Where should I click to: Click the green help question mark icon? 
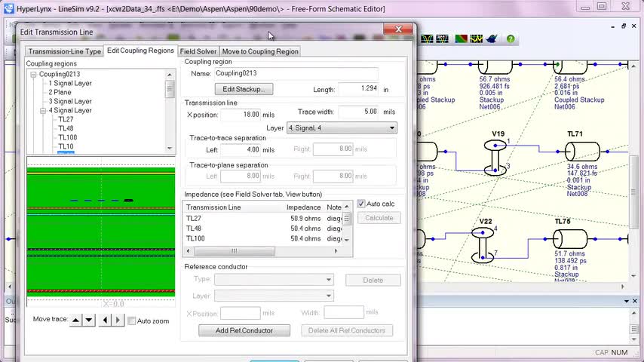click(x=511, y=38)
